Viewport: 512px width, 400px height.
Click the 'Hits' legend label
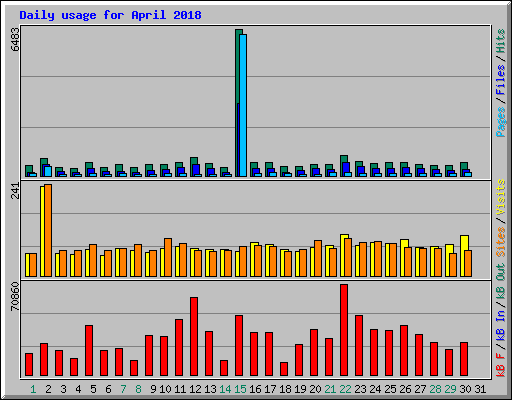click(x=500, y=41)
